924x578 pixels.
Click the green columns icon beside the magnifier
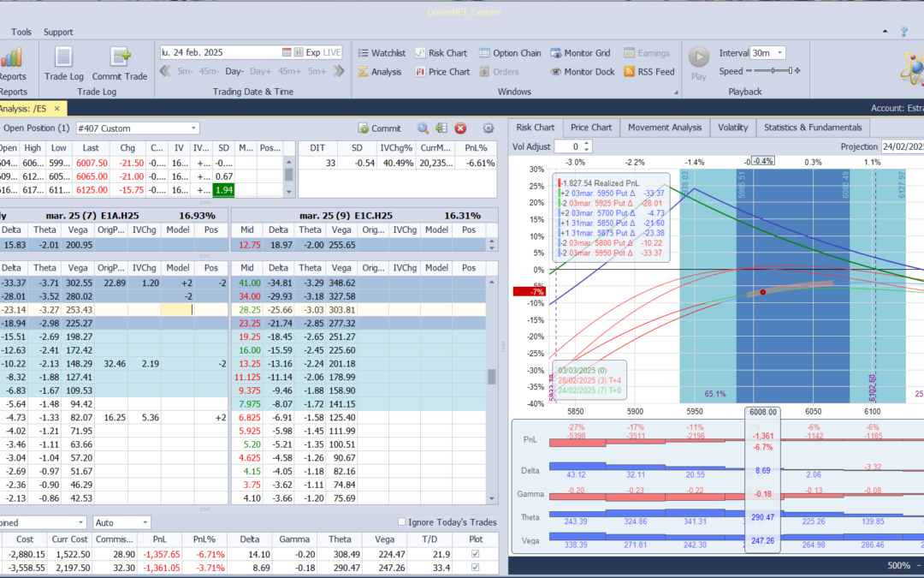point(441,128)
